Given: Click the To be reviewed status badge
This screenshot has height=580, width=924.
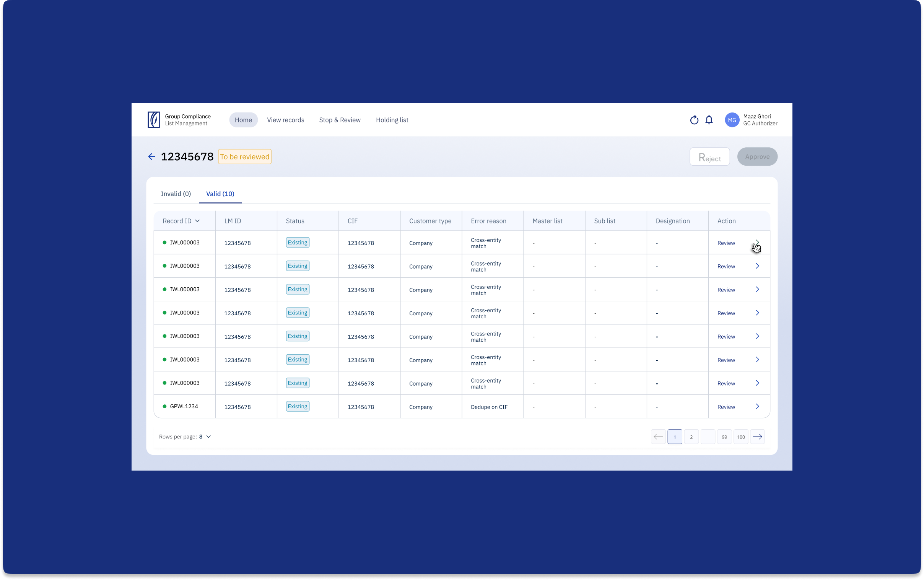Looking at the screenshot, I should coord(245,156).
